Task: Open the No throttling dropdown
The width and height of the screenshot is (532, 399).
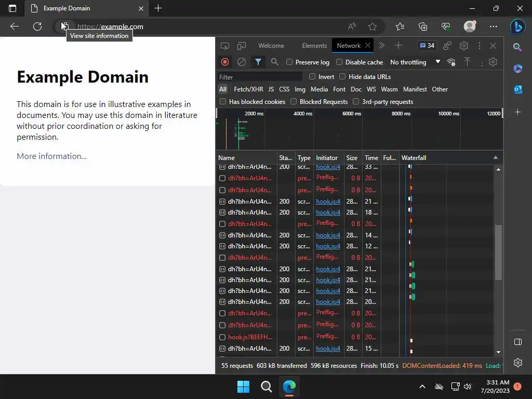Action: point(415,62)
